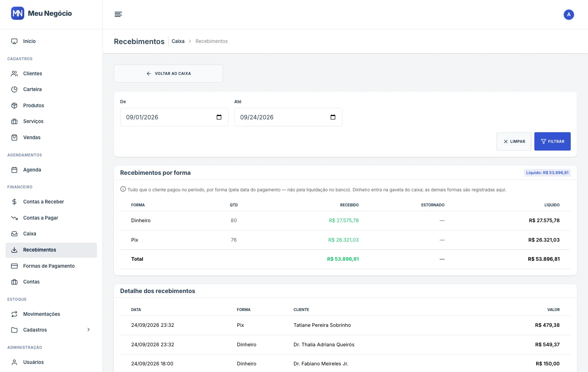Click Voltar ao Caixa button
Image resolution: width=588 pixels, height=372 pixels.
168,73
